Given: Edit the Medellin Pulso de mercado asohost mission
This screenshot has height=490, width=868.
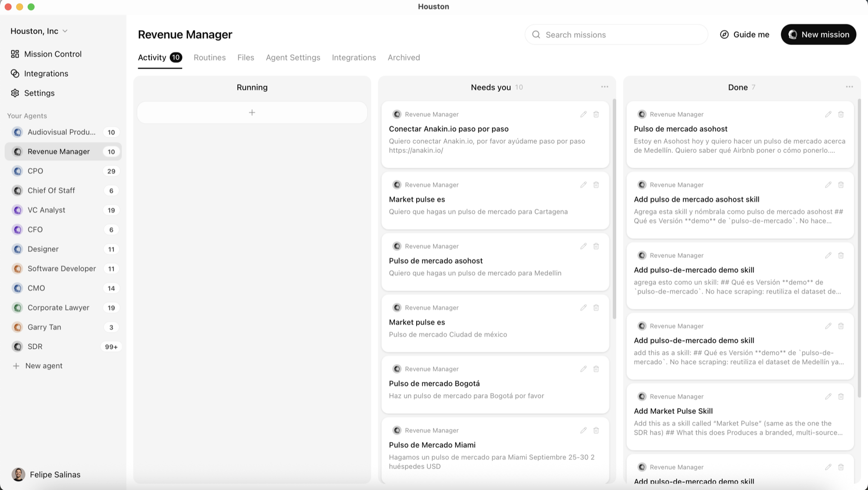Looking at the screenshot, I should 583,246.
